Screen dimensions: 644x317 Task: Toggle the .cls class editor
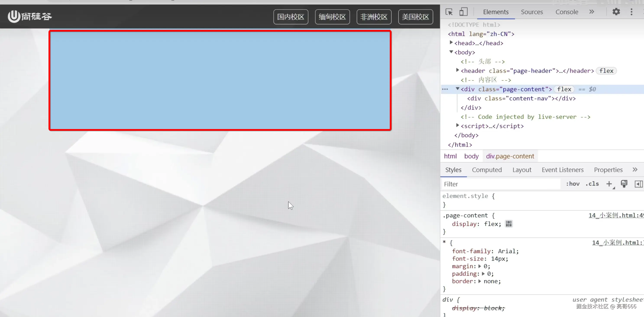[x=592, y=184]
